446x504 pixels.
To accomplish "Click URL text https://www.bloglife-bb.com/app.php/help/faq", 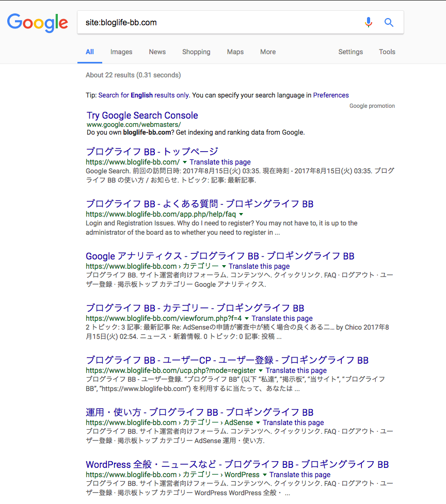I will coord(161,214).
